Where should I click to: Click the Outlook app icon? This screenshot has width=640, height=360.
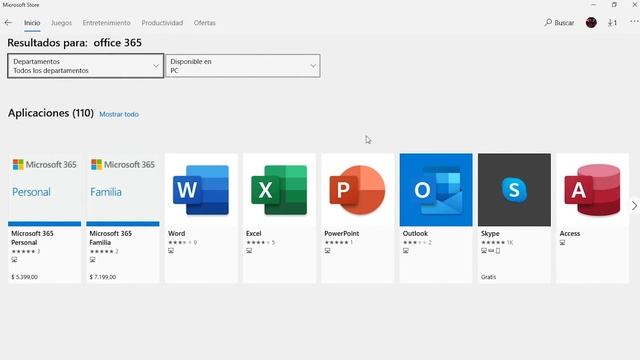click(x=436, y=190)
